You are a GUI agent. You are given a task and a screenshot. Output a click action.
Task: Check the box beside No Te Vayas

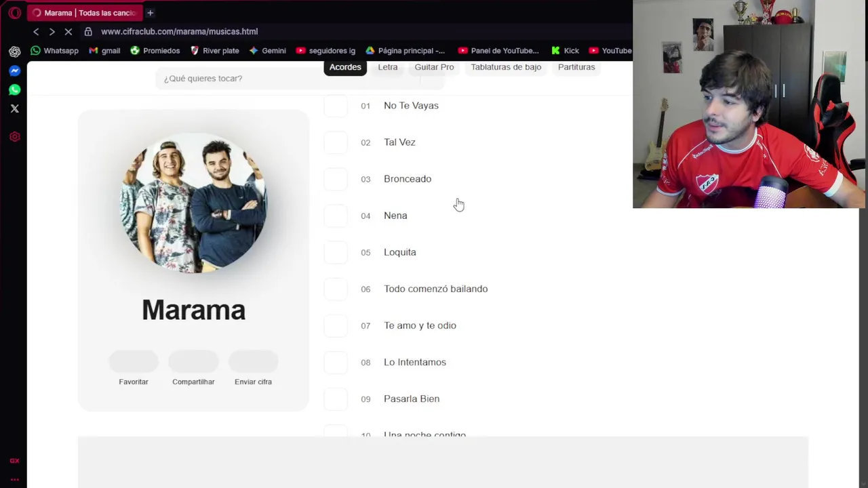(x=336, y=106)
